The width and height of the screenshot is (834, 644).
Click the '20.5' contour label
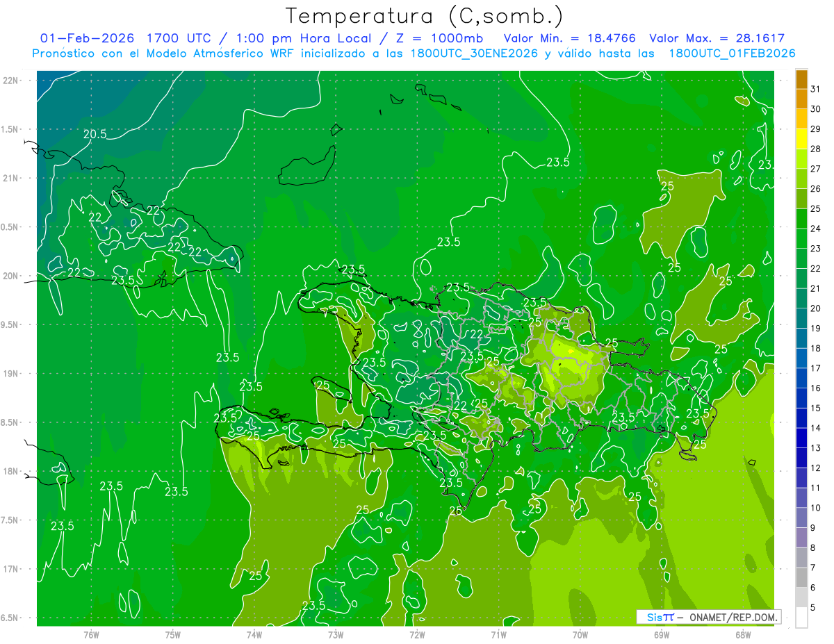(95, 134)
